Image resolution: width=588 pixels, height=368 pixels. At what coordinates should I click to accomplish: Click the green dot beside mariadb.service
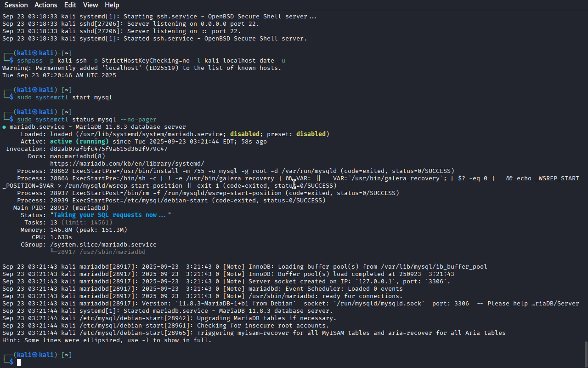pos(4,127)
